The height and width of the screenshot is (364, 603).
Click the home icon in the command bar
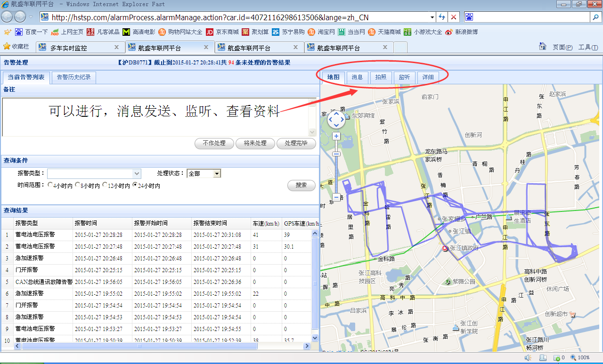point(543,47)
